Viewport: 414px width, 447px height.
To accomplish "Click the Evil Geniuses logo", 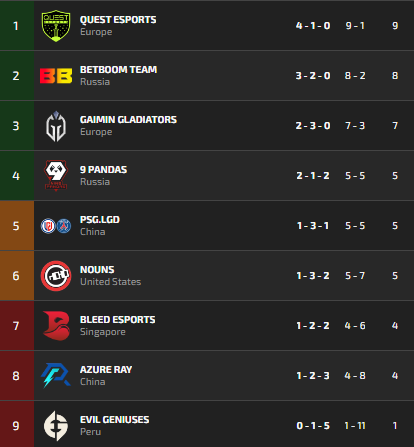I will [56, 426].
